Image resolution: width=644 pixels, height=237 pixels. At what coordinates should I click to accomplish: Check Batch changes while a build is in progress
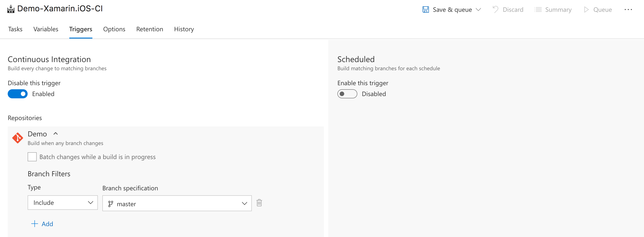(32, 157)
